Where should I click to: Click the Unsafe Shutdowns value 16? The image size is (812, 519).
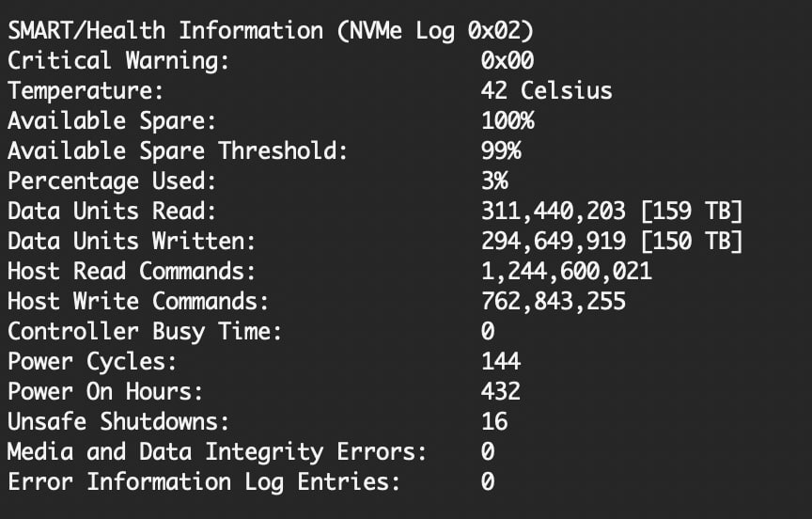click(x=494, y=422)
